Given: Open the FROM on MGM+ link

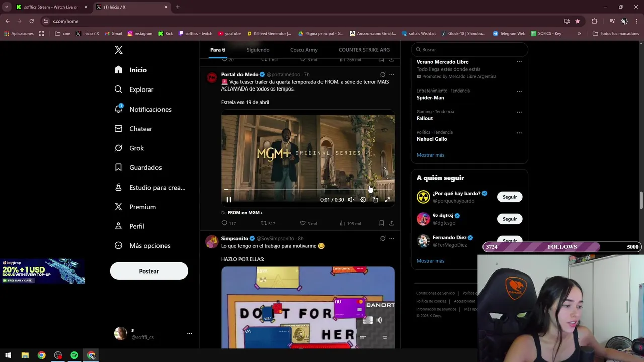Looking at the screenshot, I should pos(245,213).
